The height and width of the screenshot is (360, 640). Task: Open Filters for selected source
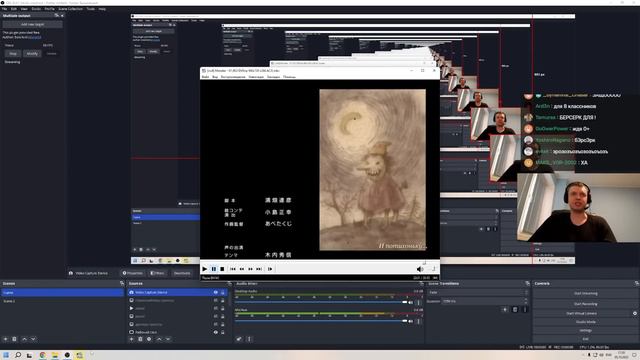point(157,273)
